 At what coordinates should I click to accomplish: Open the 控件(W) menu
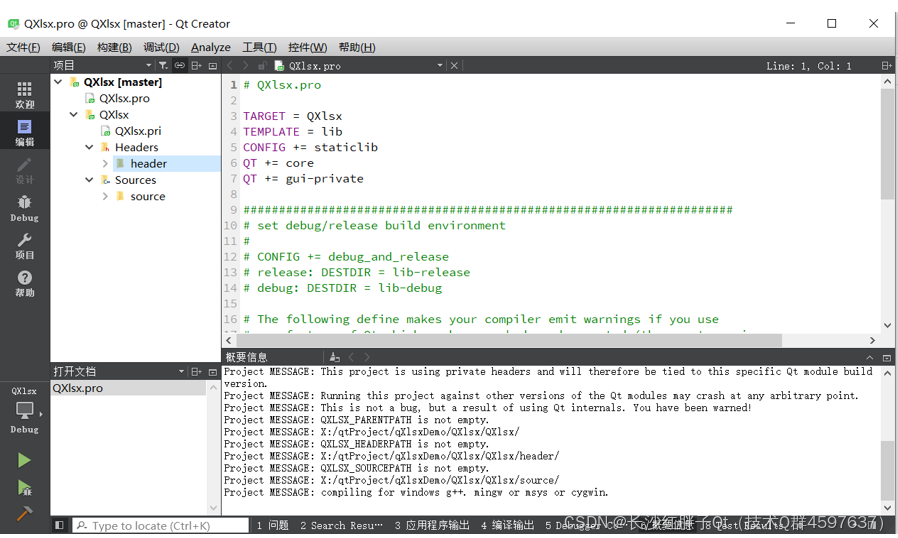pyautogui.click(x=307, y=48)
